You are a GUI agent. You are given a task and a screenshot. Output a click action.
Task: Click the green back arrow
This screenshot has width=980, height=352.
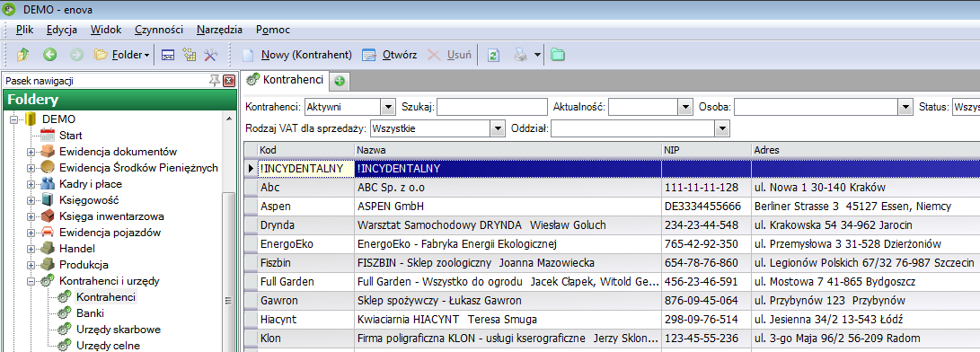click(50, 55)
